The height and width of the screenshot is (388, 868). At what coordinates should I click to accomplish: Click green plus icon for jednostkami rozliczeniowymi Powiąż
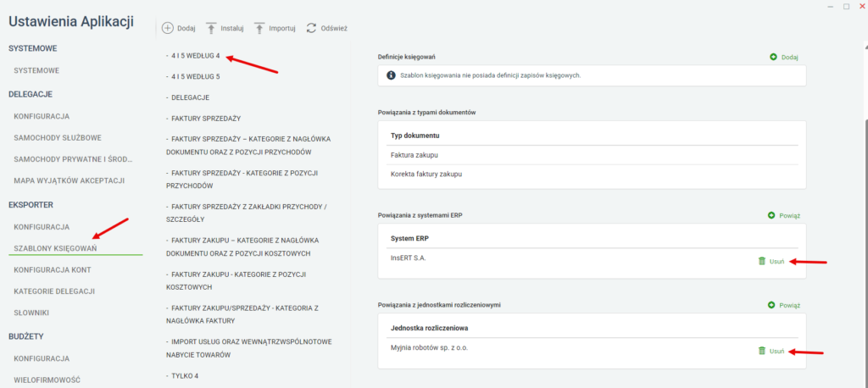(771, 305)
